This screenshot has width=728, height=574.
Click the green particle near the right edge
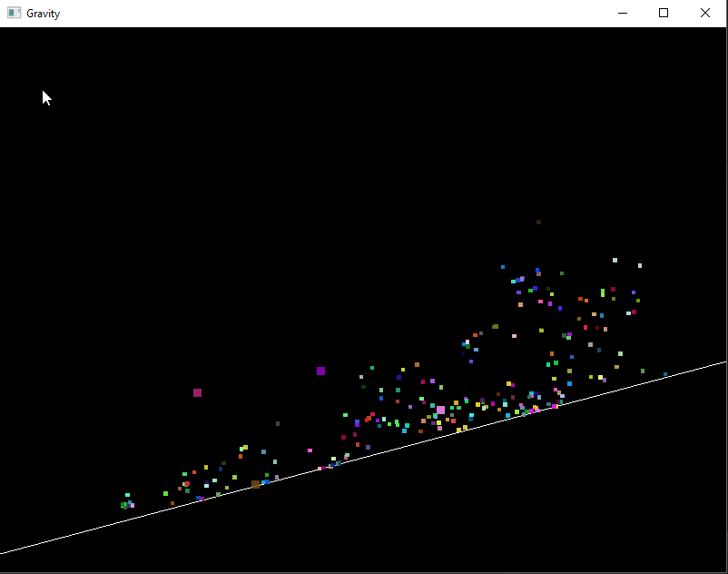(x=643, y=371)
